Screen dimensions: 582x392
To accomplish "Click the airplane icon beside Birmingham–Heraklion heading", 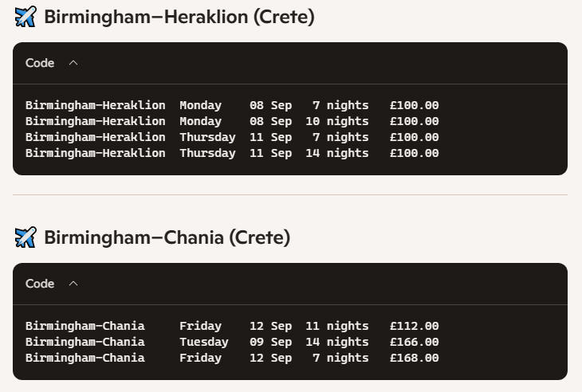I will (26, 17).
